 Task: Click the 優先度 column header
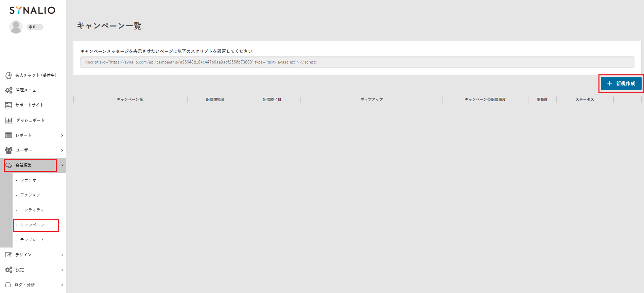tap(542, 99)
